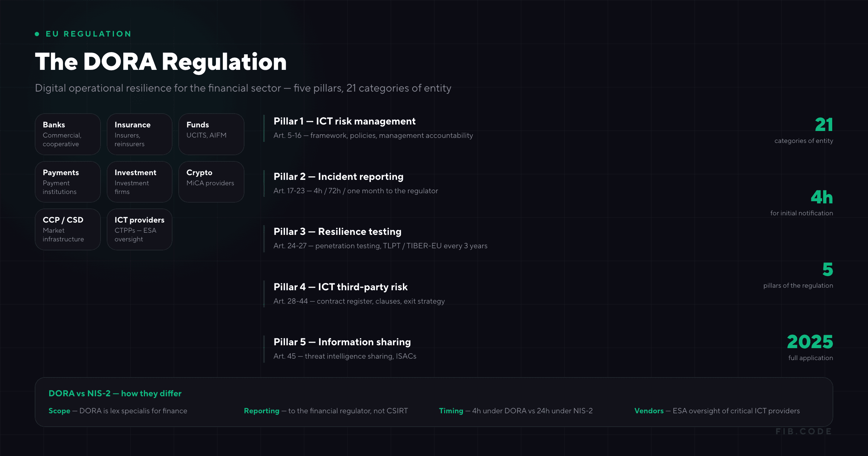
Task: Open the CCP / CSD market infrastructure card
Action: [68, 229]
